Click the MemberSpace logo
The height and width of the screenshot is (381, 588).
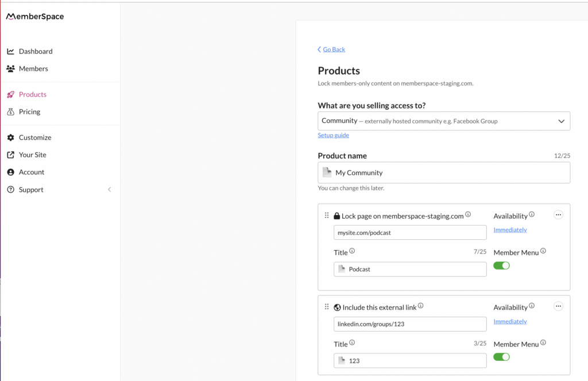(34, 16)
